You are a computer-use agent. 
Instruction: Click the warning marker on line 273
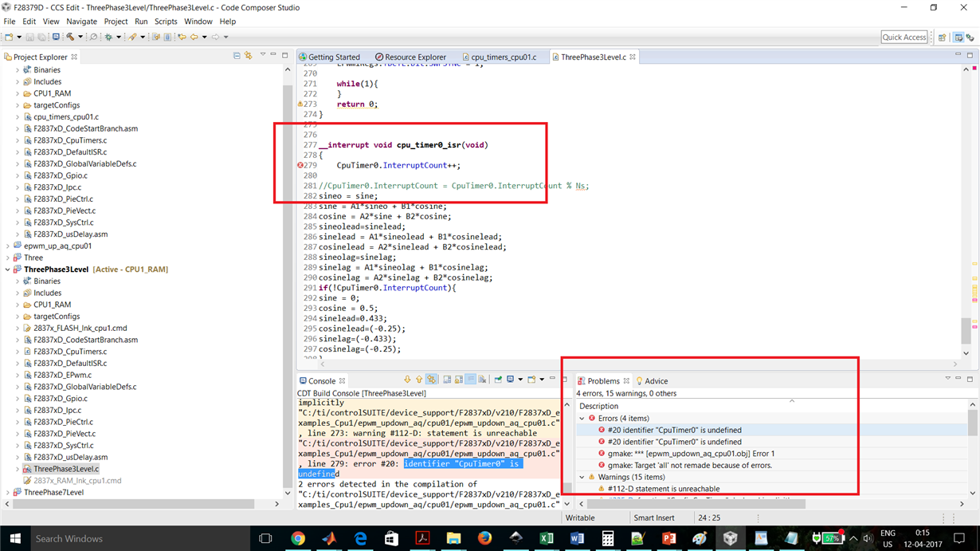coord(300,104)
